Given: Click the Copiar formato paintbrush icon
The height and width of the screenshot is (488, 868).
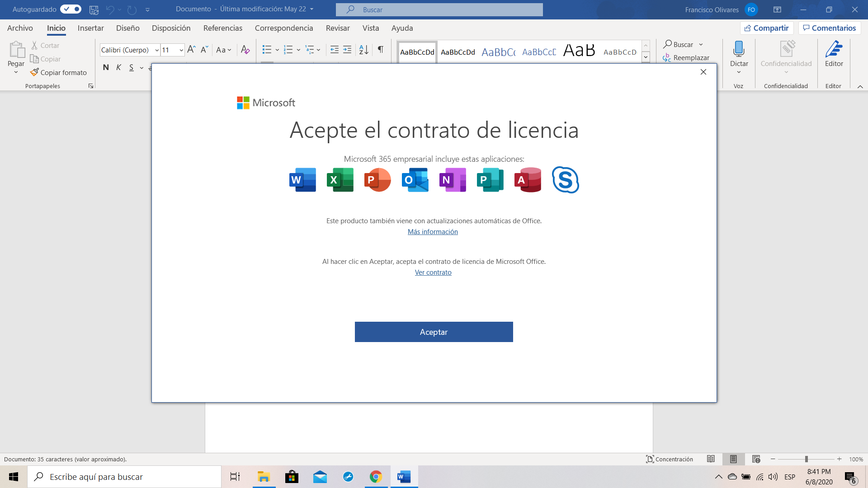Looking at the screenshot, I should (34, 72).
